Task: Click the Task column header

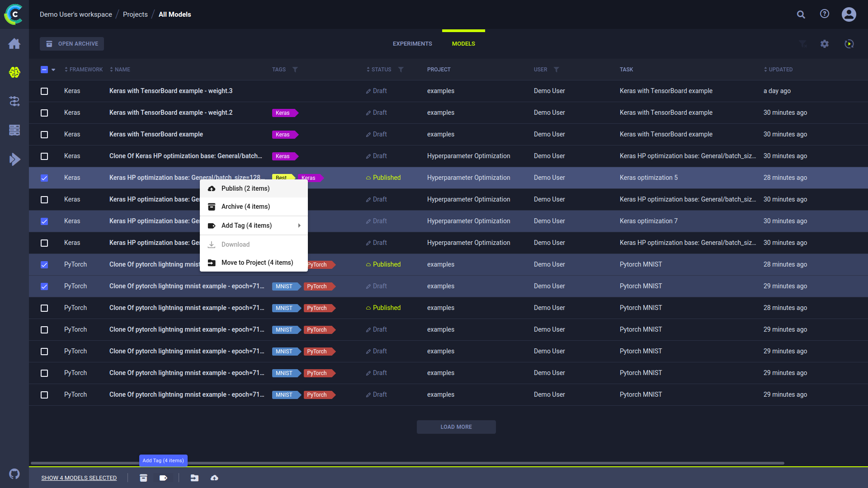Action: 626,70
